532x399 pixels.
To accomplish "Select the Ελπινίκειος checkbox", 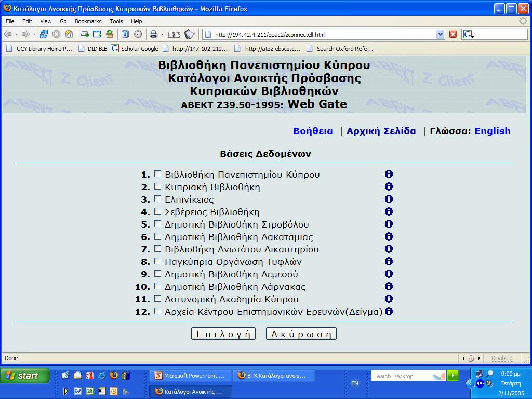I will 157,199.
